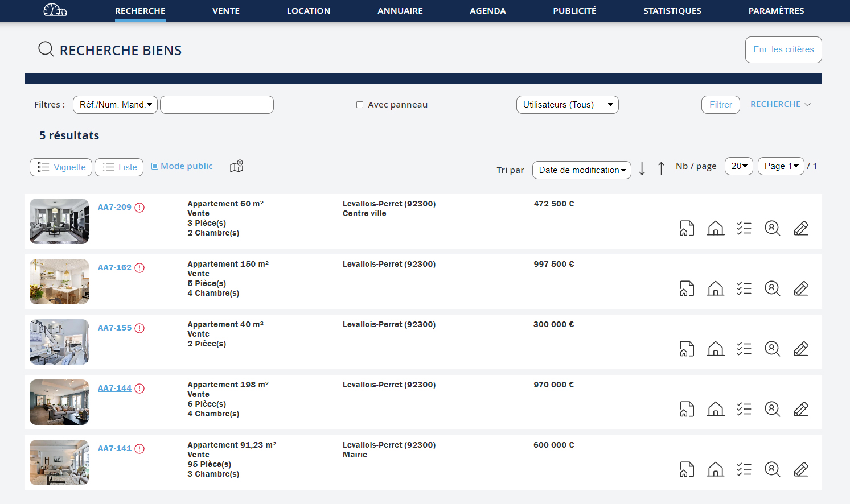Enable the Avec panneau checkbox
The height and width of the screenshot is (504, 850).
360,105
